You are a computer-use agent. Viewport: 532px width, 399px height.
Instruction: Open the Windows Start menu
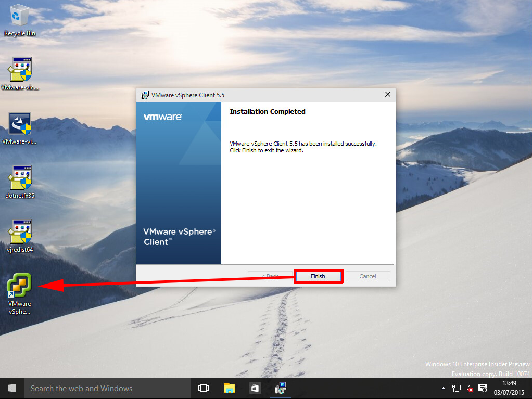pyautogui.click(x=12, y=389)
